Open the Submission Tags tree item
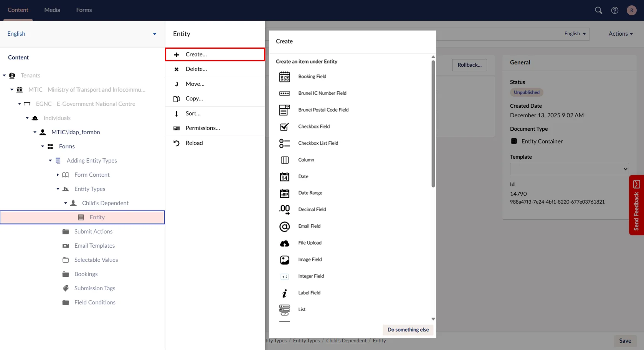This screenshot has height=350, width=644. click(x=95, y=288)
